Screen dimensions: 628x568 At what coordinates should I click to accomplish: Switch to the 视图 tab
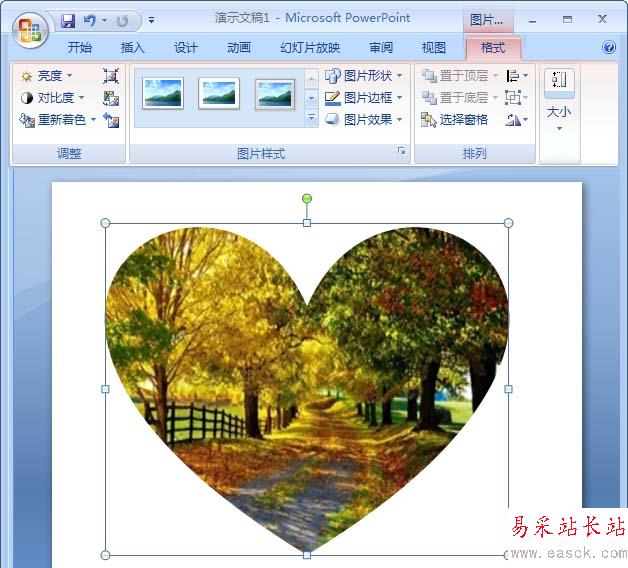click(434, 48)
